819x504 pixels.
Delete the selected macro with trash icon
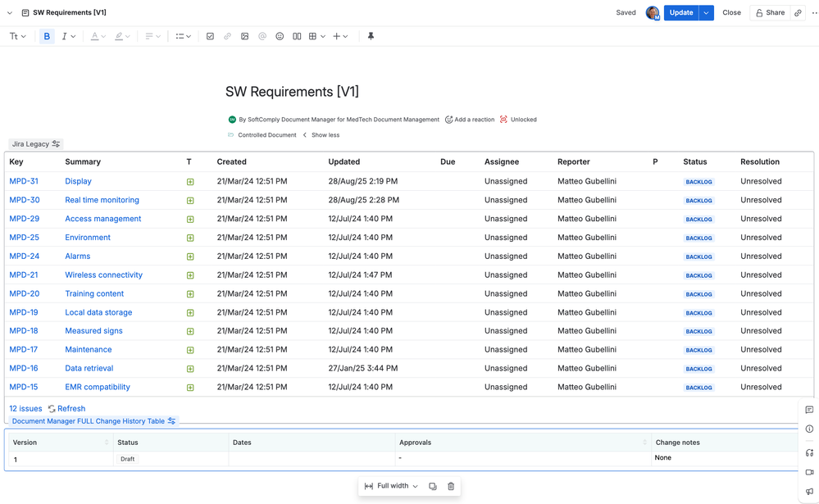coord(451,486)
